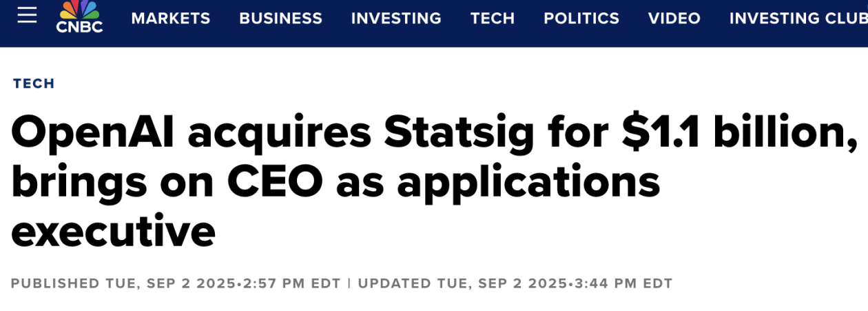Click the word executive in the headline
868x311 pixels.
(x=114, y=232)
